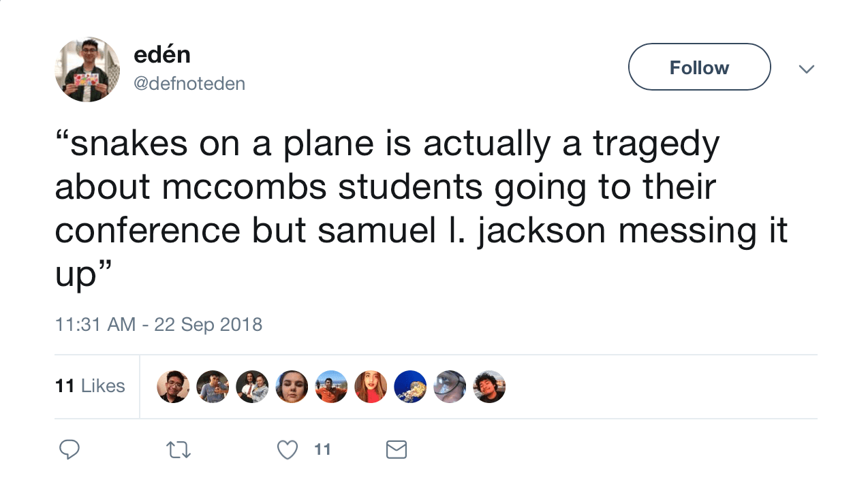The height and width of the screenshot is (497, 868).
Task: Click liker avatar of person in orange shirt
Action: 331,387
